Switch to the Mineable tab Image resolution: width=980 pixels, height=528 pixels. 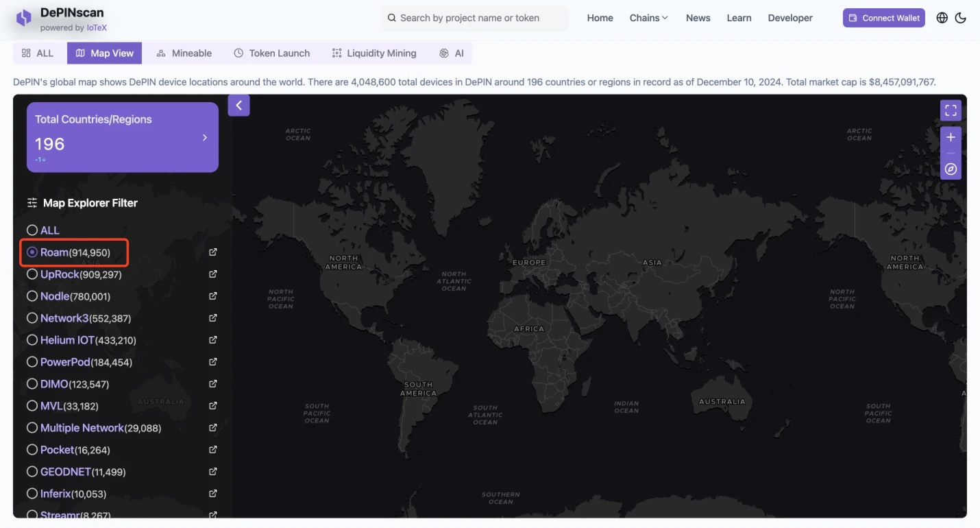[x=184, y=53]
